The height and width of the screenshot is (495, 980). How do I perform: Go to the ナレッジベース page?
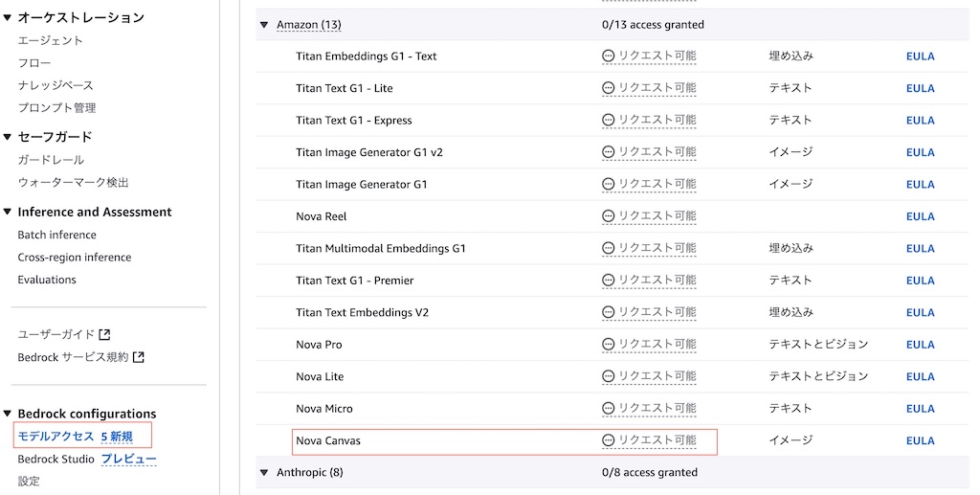[56, 85]
